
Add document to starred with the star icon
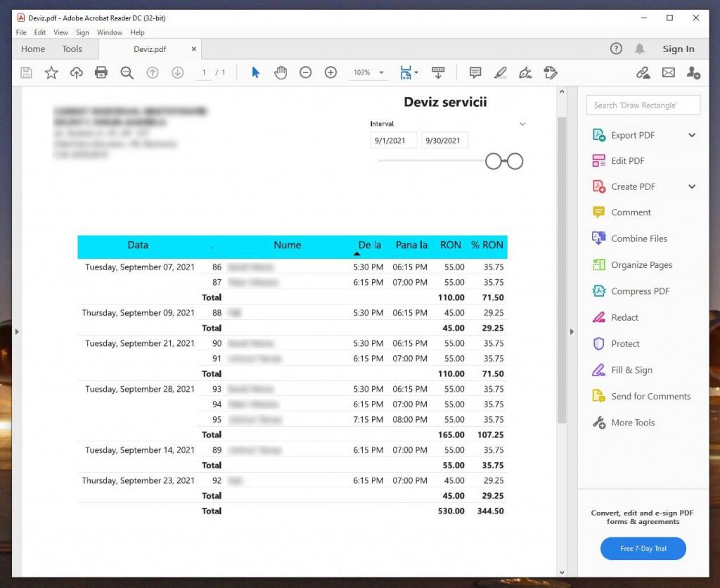(51, 72)
